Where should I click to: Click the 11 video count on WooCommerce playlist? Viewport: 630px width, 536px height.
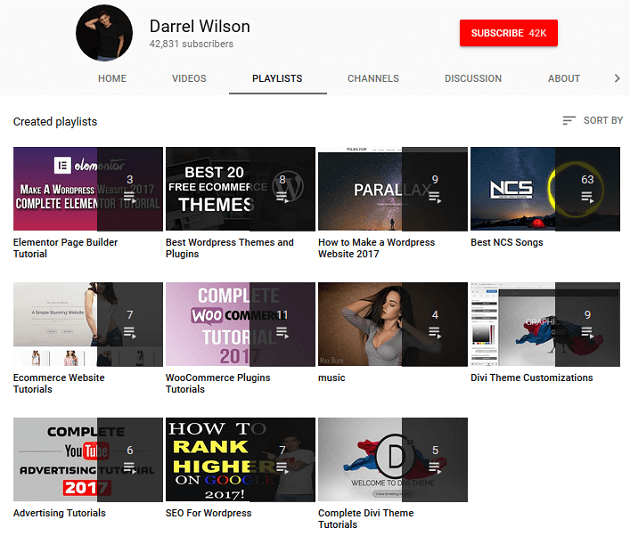click(282, 315)
